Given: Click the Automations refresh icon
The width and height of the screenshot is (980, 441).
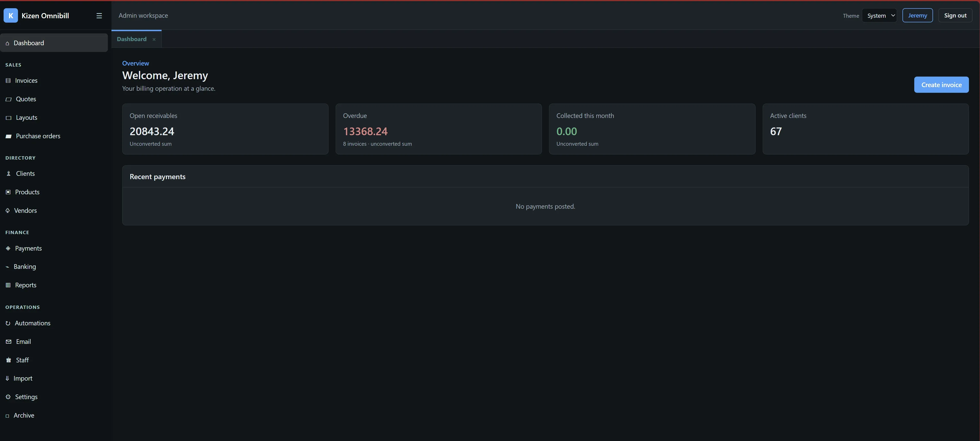Looking at the screenshot, I should (x=8, y=323).
